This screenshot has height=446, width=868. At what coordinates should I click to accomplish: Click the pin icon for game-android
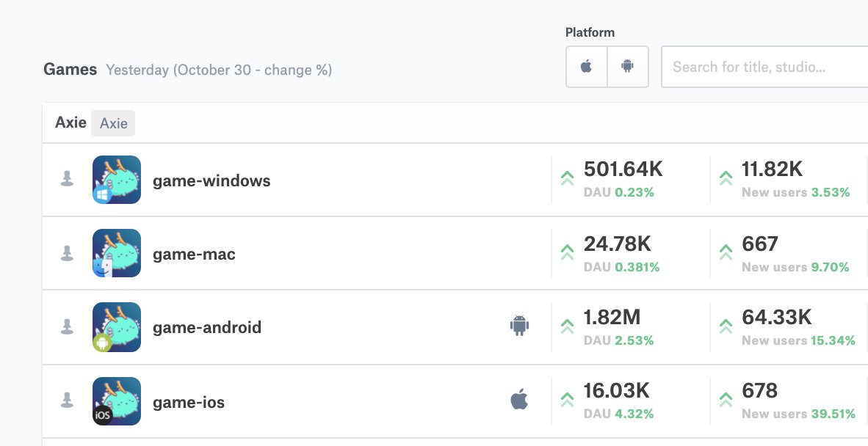point(67,326)
